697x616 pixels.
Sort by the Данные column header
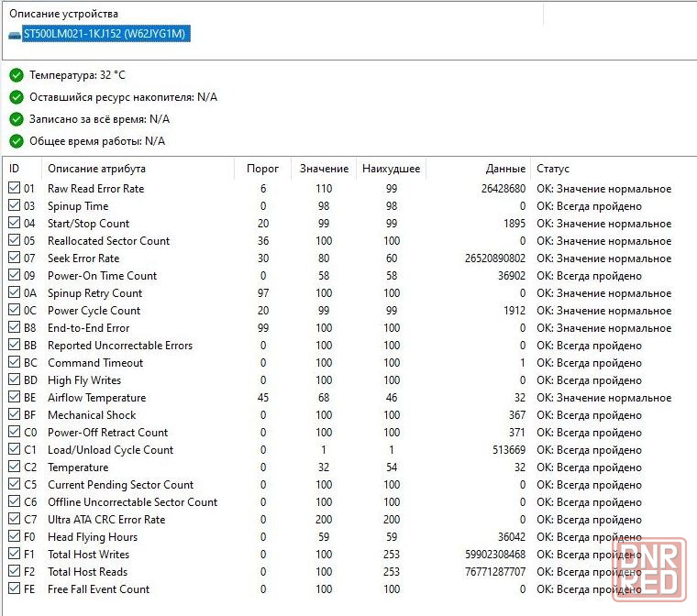[x=505, y=169]
